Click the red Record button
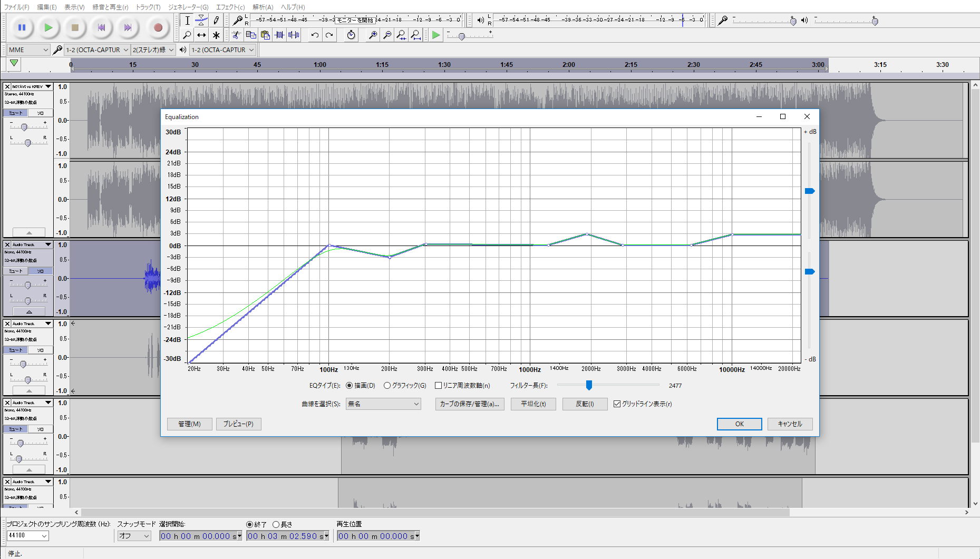The height and width of the screenshot is (559, 980). [x=158, y=27]
